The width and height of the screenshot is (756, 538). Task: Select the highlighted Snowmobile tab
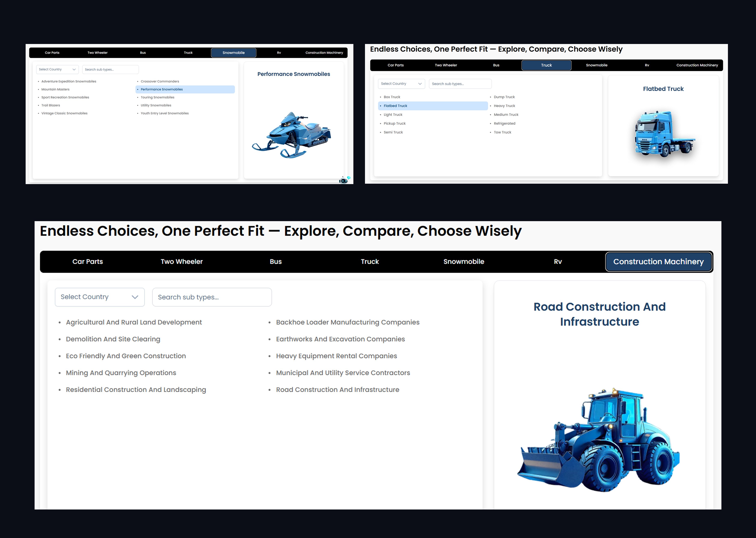click(234, 53)
